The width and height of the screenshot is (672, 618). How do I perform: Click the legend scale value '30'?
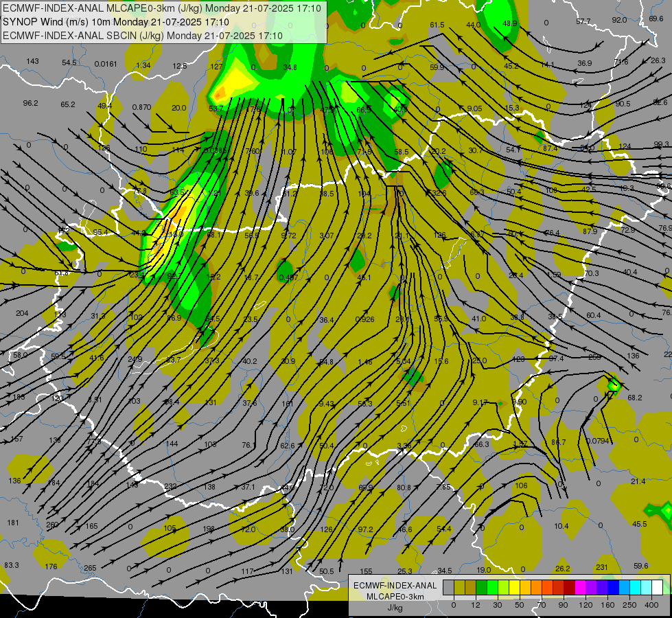(x=498, y=605)
